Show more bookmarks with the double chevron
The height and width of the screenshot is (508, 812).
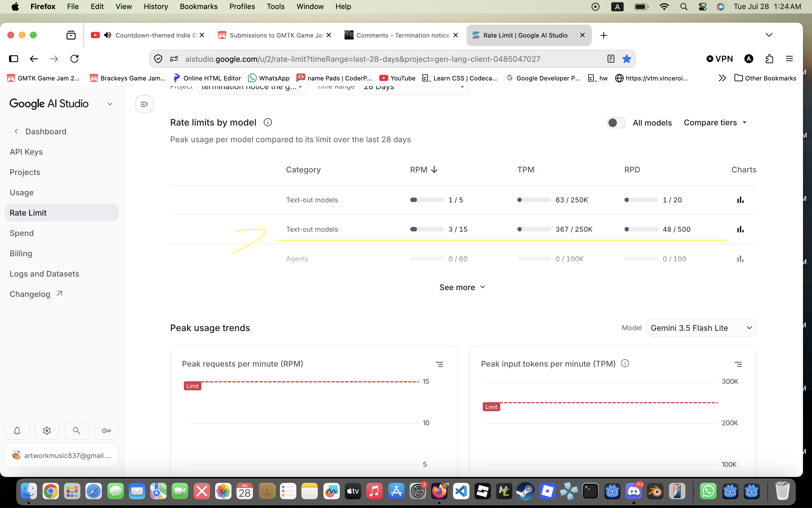pos(722,78)
